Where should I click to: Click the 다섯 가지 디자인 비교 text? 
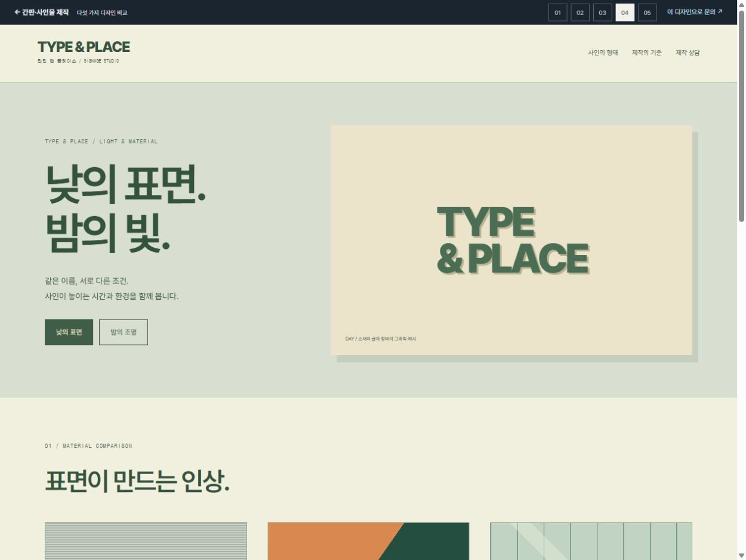click(x=102, y=13)
